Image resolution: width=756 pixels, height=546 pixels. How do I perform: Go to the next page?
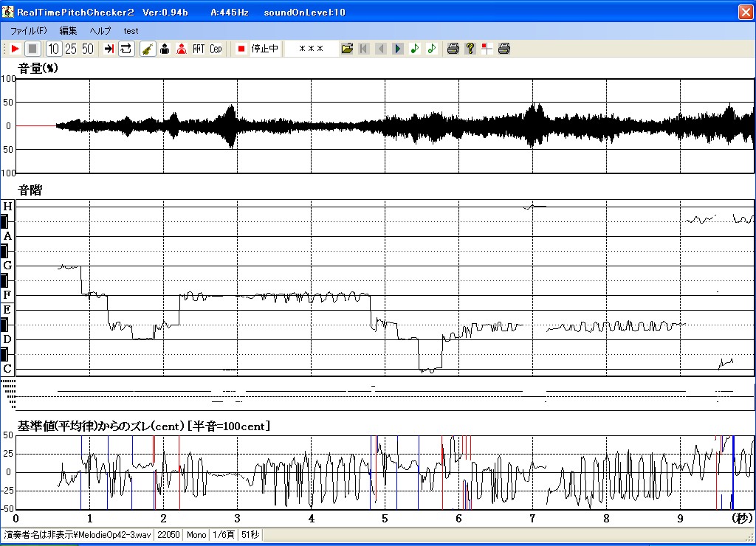397,49
